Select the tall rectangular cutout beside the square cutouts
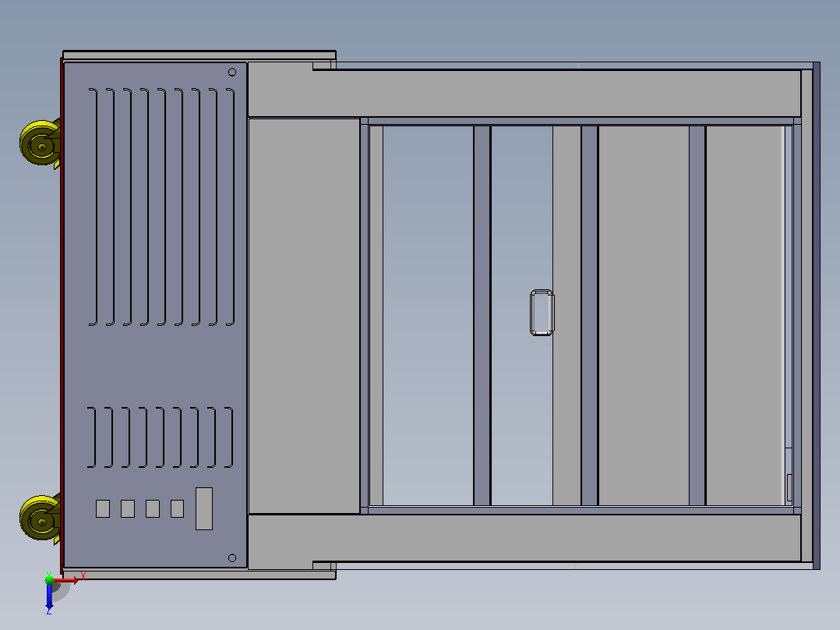The image size is (840, 630). coord(204,509)
